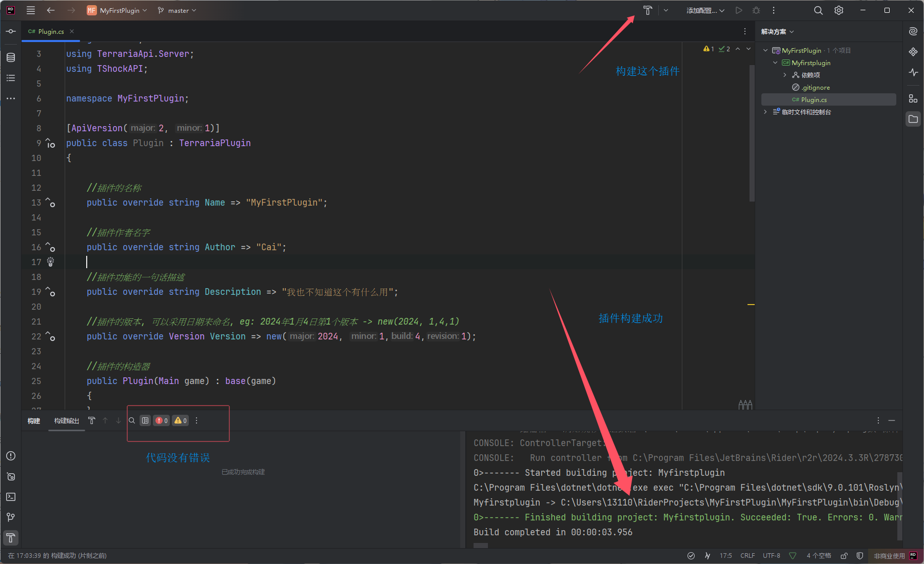Image resolution: width=924 pixels, height=564 pixels.
Task: Expand the 依赖项 dependencies node
Action: [x=785, y=75]
